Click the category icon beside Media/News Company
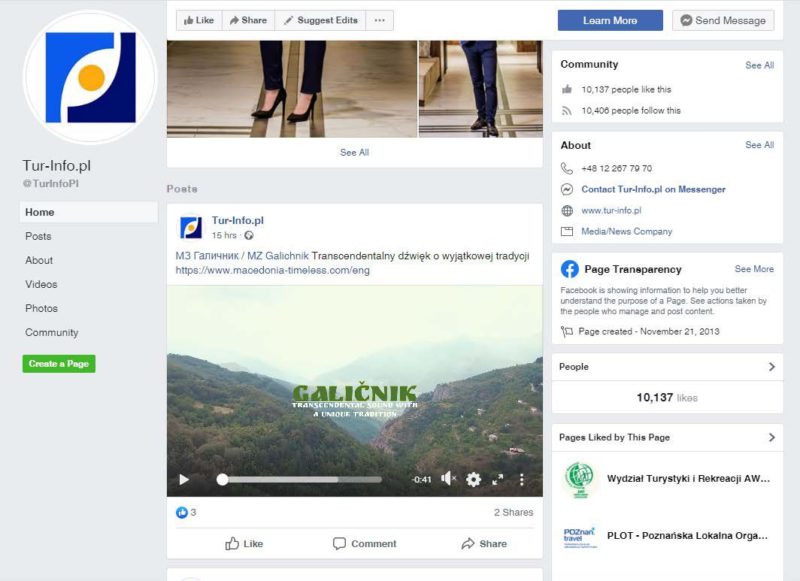800x581 pixels. [567, 232]
